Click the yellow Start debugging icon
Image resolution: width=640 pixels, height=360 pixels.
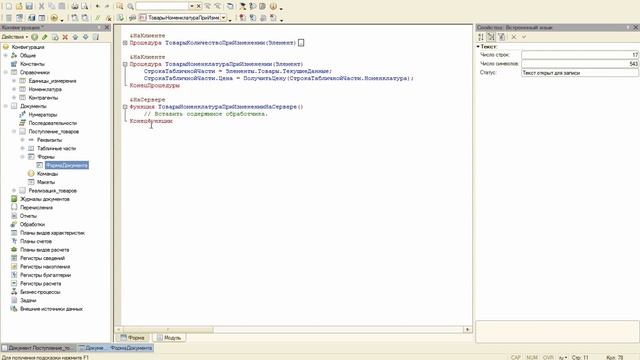54,18
